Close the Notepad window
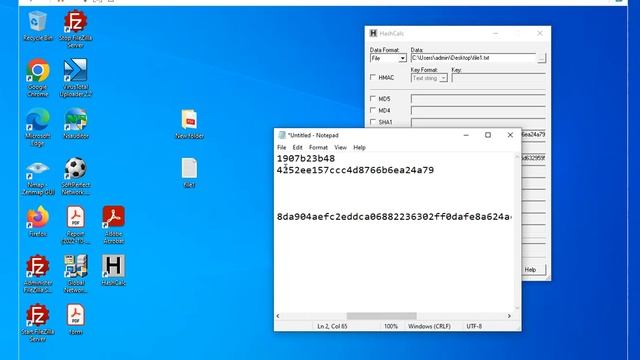The height and width of the screenshot is (360, 640). (510, 135)
